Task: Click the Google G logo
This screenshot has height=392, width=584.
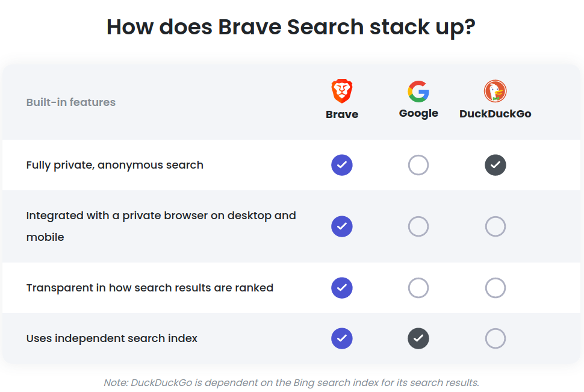Action: 418,92
